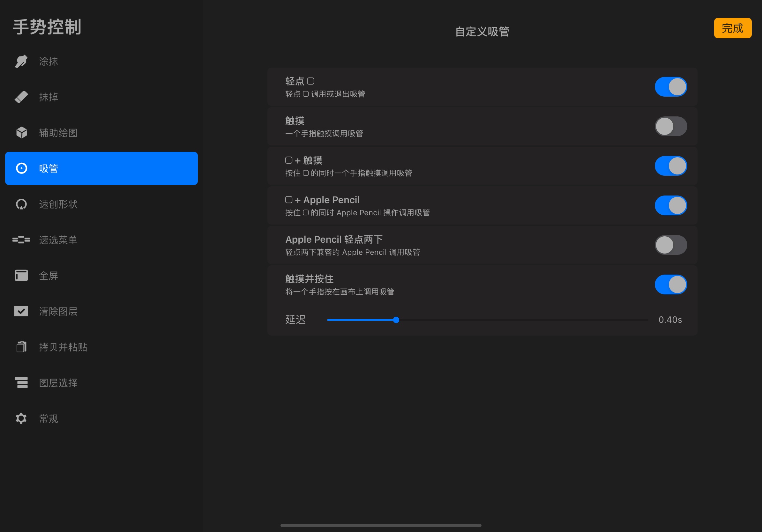Click the gear icon beside 常规
This screenshot has width=762, height=532.
21,418
